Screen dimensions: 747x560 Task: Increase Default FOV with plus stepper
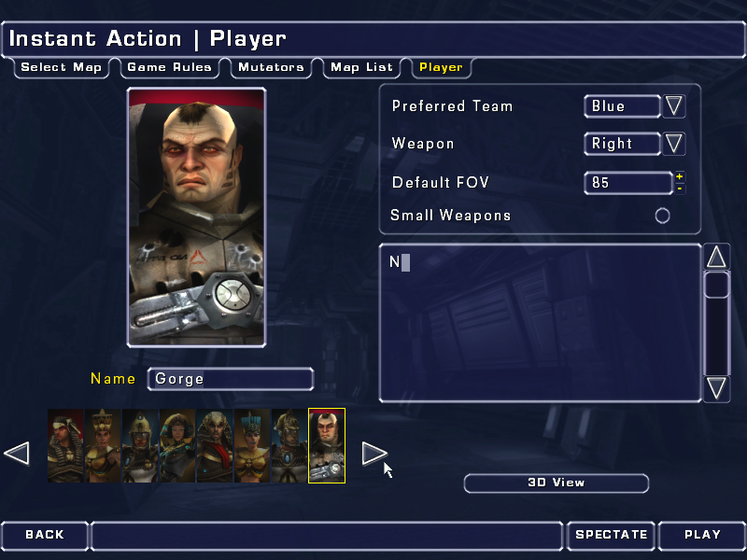[680, 176]
